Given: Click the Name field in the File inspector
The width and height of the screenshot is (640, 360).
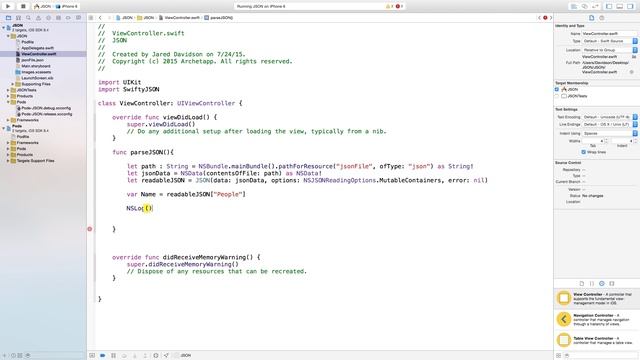Looking at the screenshot, I should tap(610, 33).
